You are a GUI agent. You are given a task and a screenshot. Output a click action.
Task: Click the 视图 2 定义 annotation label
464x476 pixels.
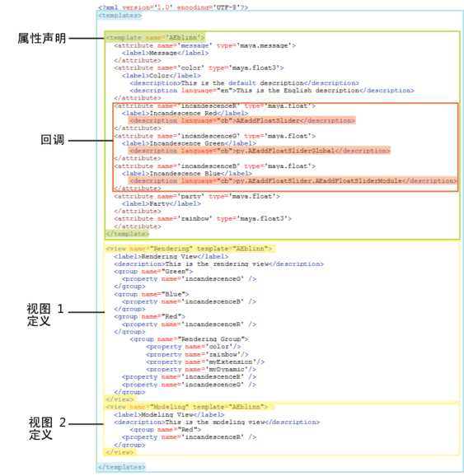coord(47,428)
